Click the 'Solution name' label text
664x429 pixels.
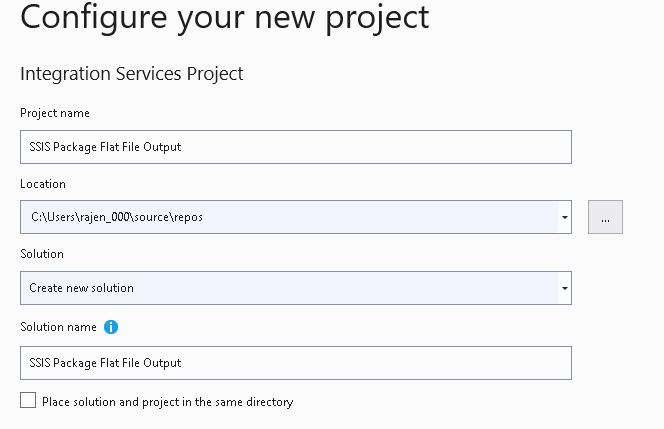pos(58,327)
